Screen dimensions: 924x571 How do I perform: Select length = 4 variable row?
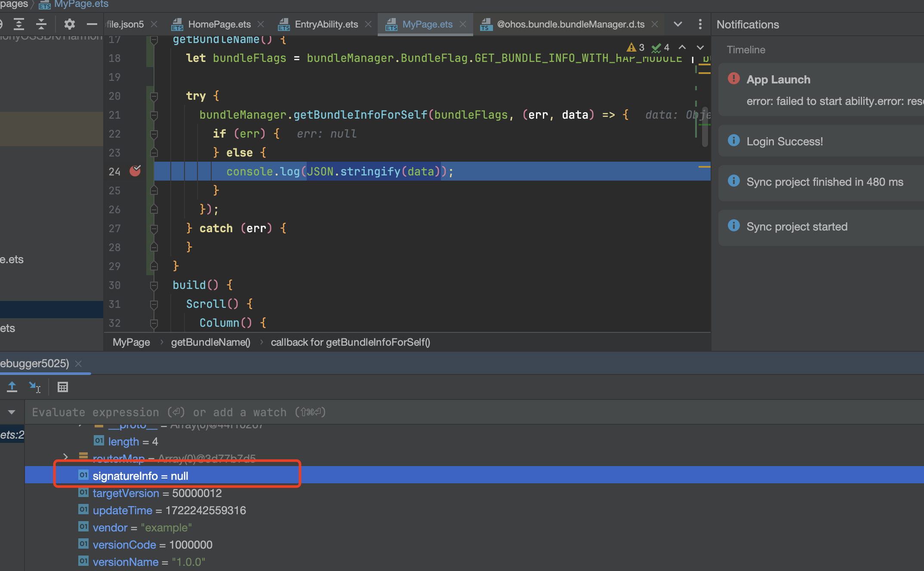pos(474,441)
